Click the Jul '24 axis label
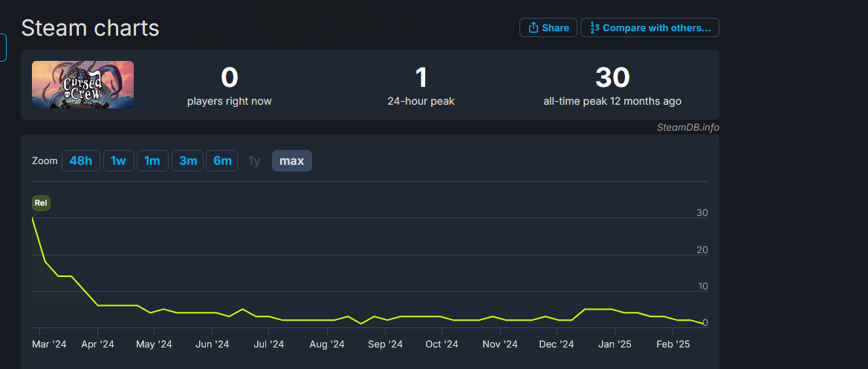Screen dimensions: 868x369 (268, 344)
